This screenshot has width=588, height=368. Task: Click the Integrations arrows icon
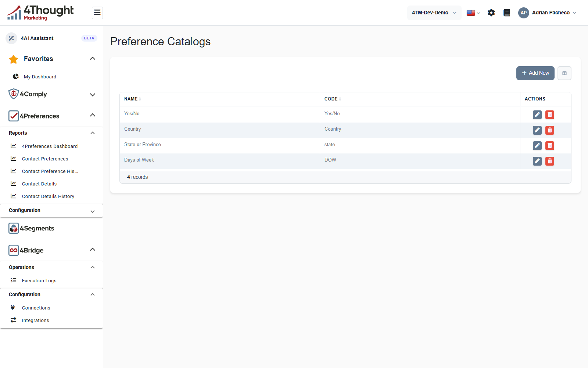click(x=14, y=320)
